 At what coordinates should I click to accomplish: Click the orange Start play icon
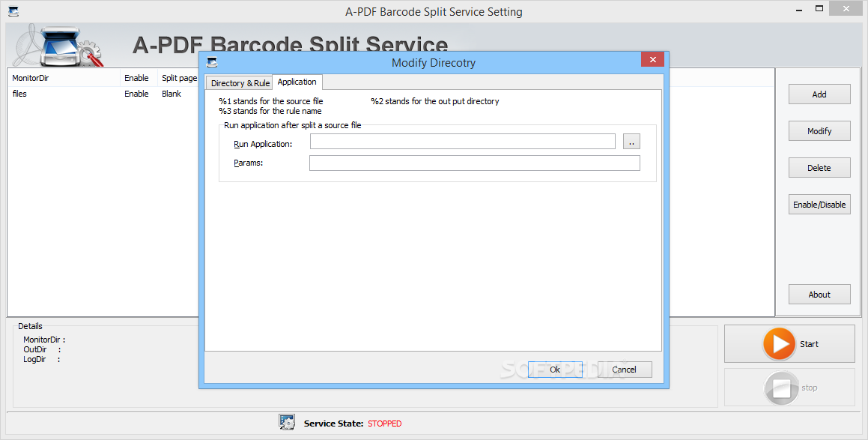[x=780, y=343]
